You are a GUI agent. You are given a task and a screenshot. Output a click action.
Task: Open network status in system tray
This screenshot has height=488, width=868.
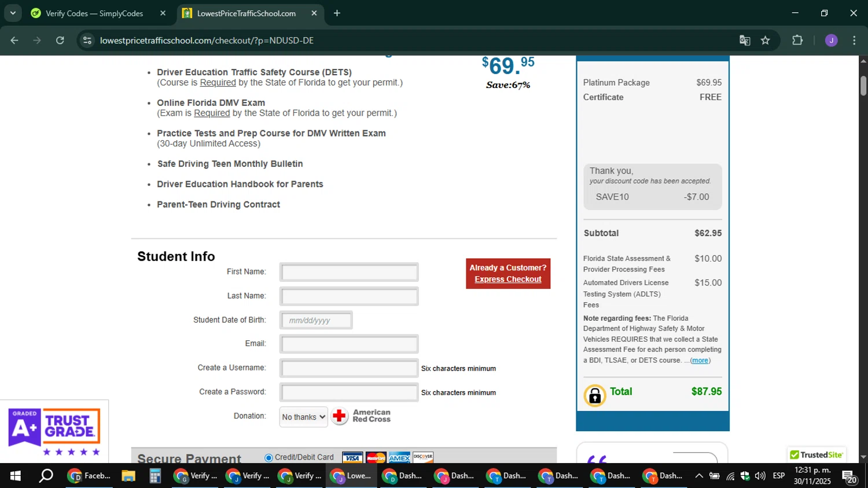[x=730, y=476]
